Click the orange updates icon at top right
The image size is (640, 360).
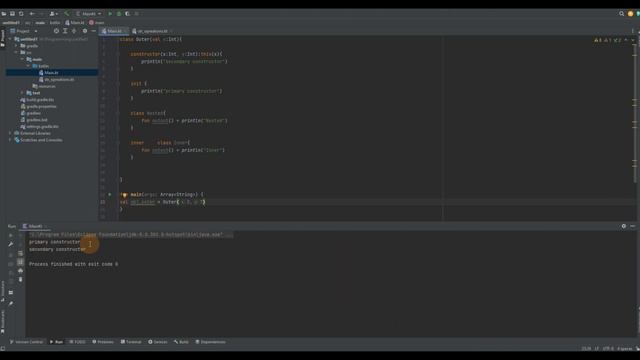point(630,13)
